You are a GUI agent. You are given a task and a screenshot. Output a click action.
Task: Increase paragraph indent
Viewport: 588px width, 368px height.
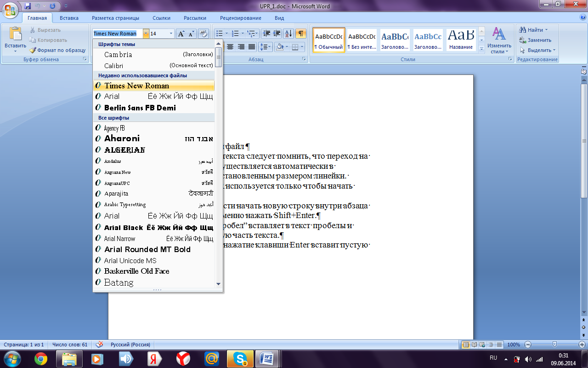click(x=277, y=34)
